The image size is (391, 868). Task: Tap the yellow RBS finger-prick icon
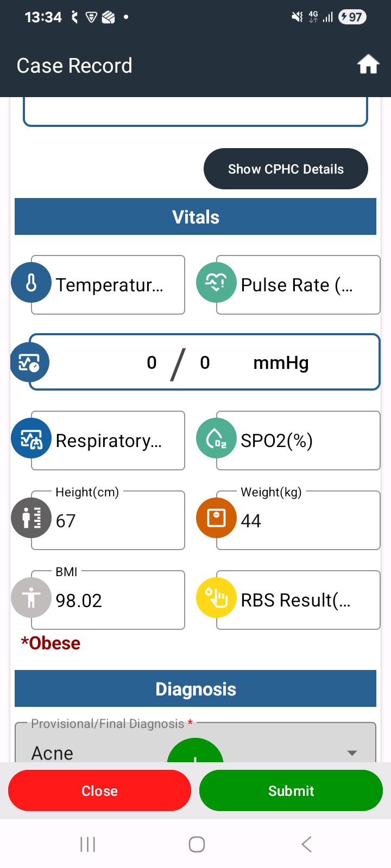[216, 598]
